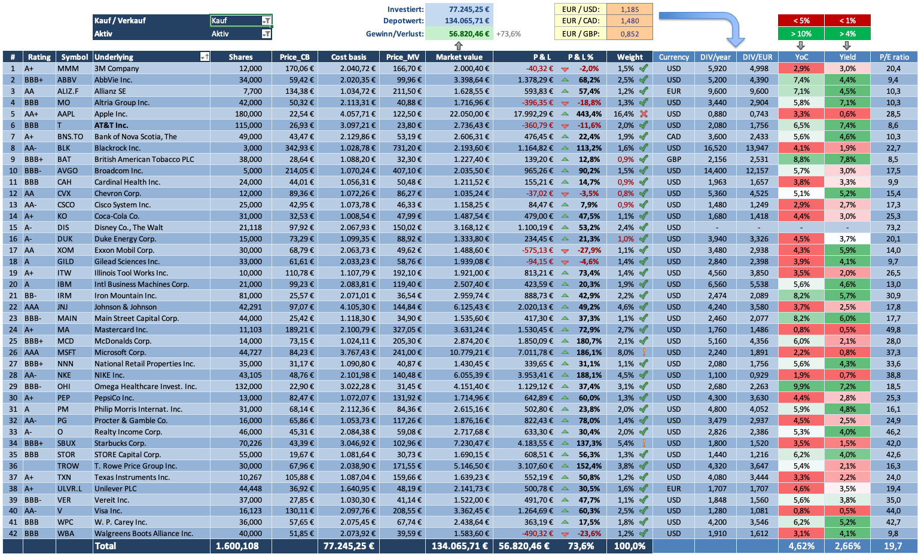Click the green checkmark in T. Rowe Price row
The width and height of the screenshot is (924, 560).
pyautogui.click(x=644, y=466)
